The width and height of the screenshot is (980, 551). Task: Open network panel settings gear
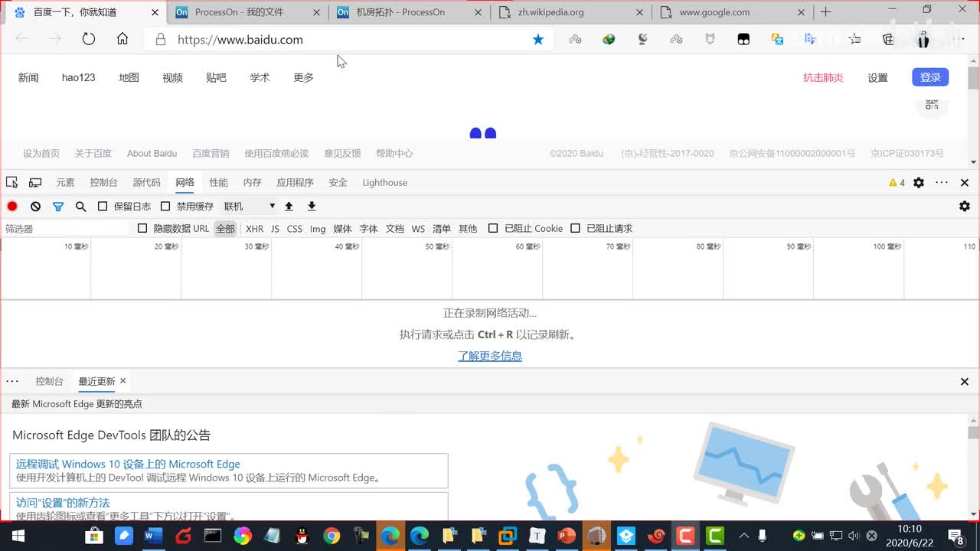tap(965, 206)
